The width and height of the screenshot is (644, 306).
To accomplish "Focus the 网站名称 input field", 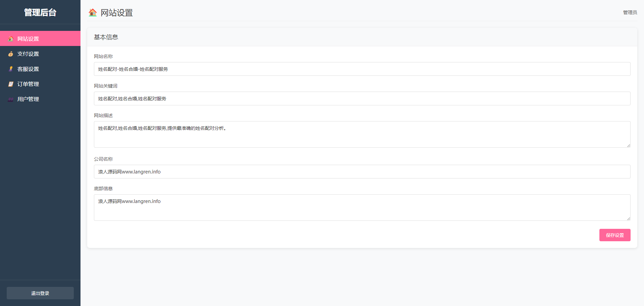I will 362,69.
